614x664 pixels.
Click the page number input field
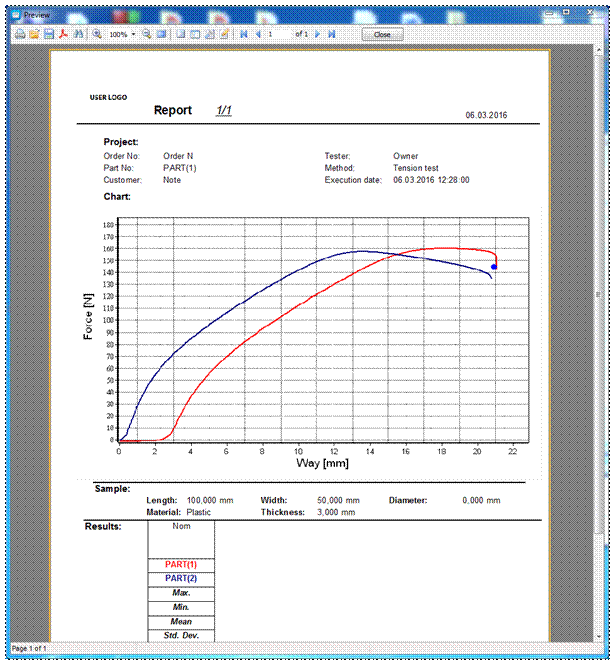coord(279,34)
